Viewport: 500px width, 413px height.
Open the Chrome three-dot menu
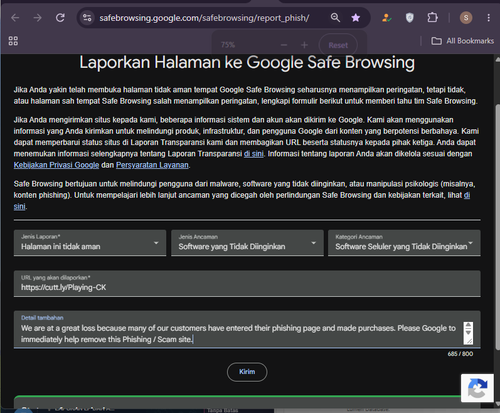(488, 18)
